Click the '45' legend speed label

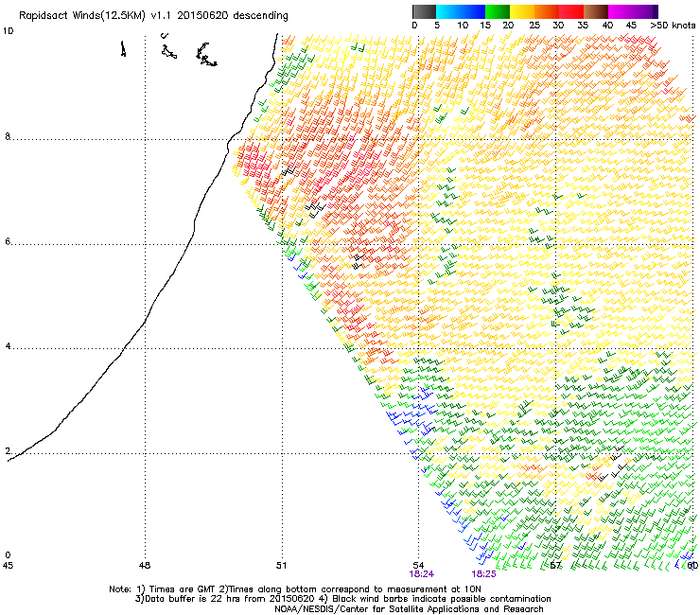click(x=631, y=26)
